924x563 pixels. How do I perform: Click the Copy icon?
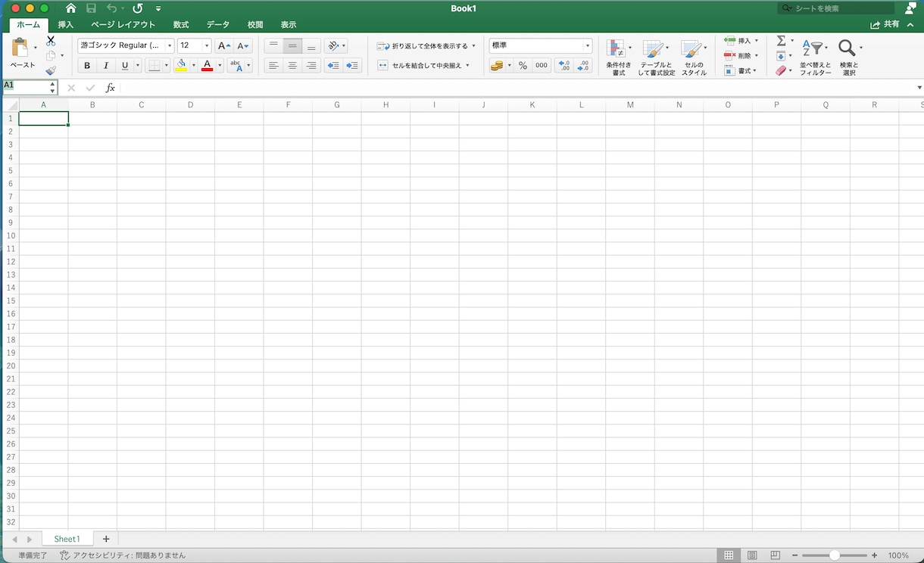tap(51, 55)
